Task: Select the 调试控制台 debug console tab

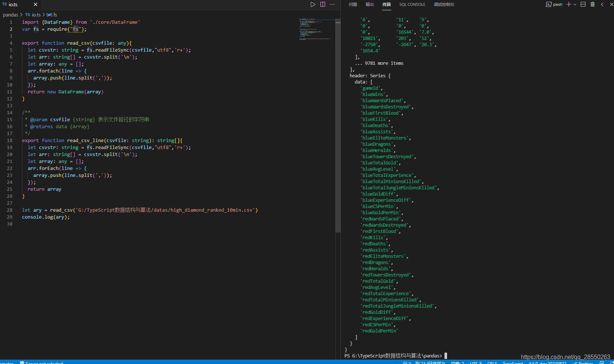Action: [x=444, y=4]
